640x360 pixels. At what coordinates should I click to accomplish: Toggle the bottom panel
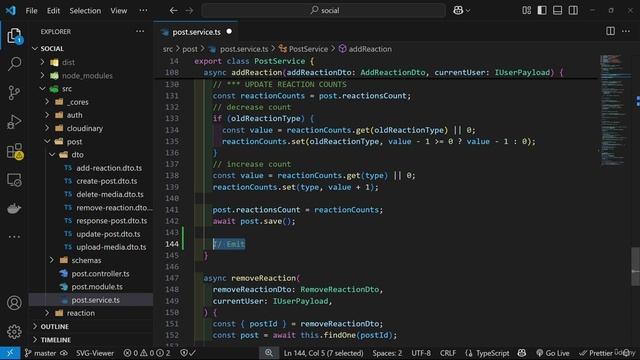[x=558, y=10]
